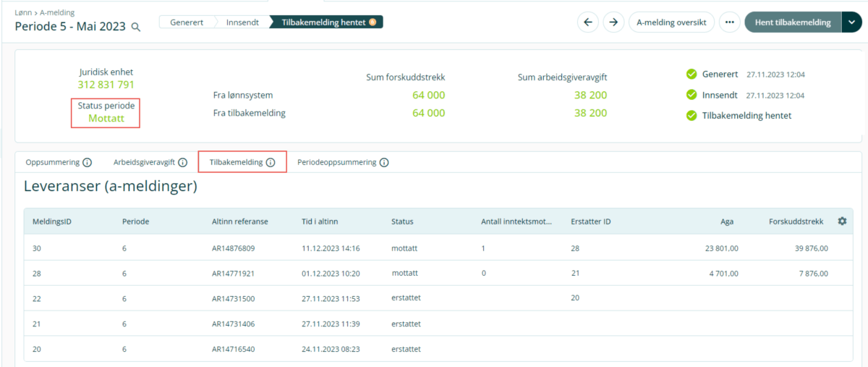Go to previous period with left arrow
This screenshot has width=868, height=367.
[x=587, y=22]
